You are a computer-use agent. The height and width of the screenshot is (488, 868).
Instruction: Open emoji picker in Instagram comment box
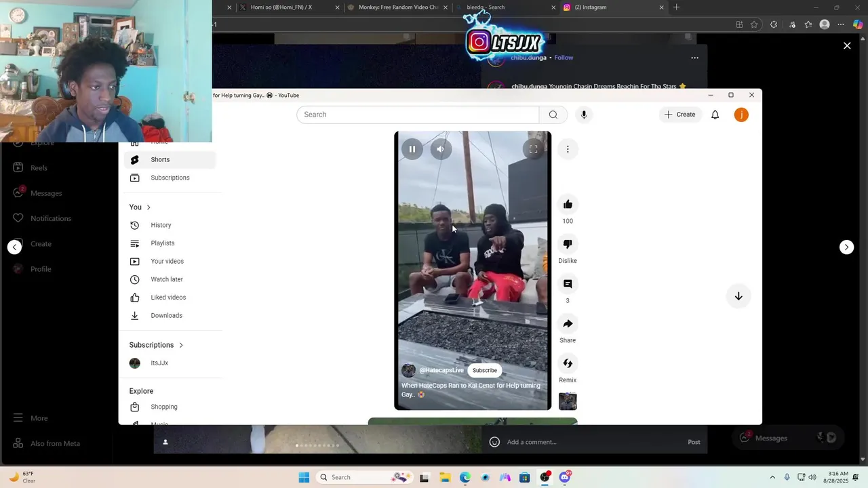pos(494,442)
